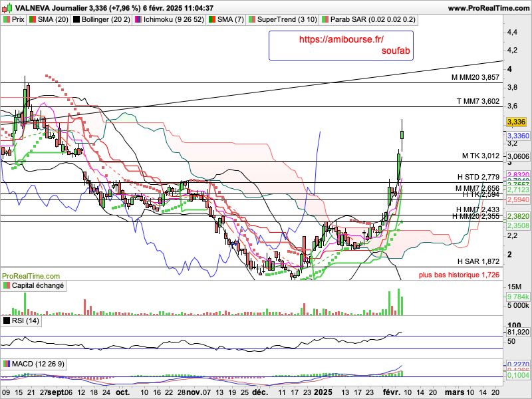Image resolution: width=532 pixels, height=399 pixels.
Task: Click the sept date marker on time axis
Action: [x=56, y=392]
